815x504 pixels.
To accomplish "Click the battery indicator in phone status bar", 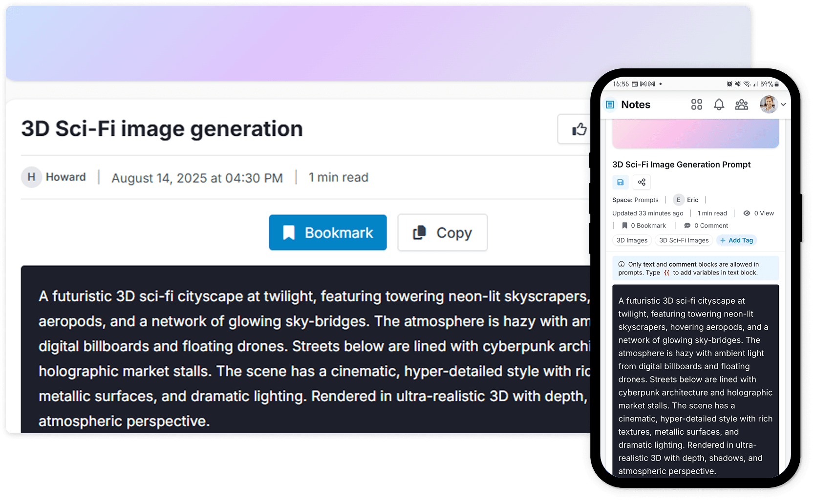I will click(776, 84).
